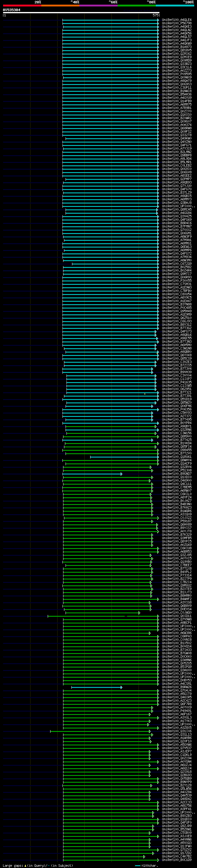Select hit label UniRef100_A7R9B1
The image size is (197, 868).
(176, 108)
